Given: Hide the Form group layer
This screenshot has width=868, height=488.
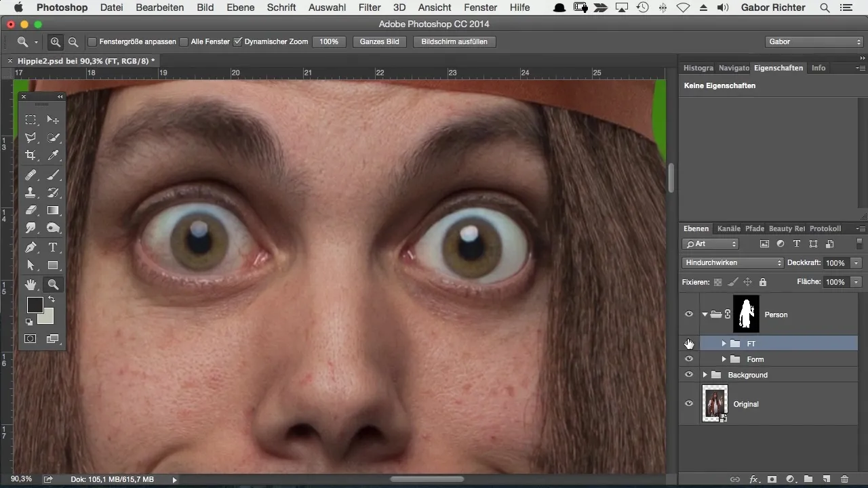Looking at the screenshot, I should coord(689,359).
